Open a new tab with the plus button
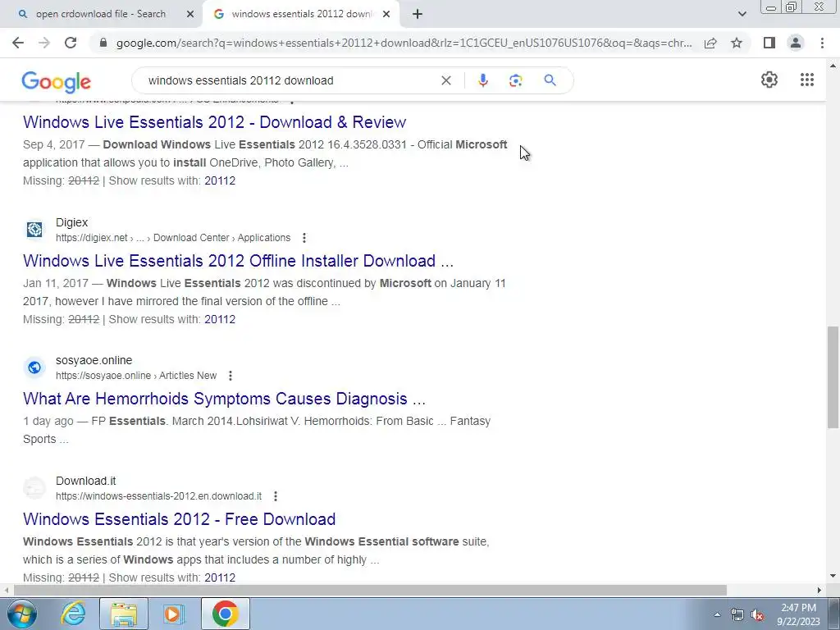The width and height of the screenshot is (840, 630). [x=418, y=15]
